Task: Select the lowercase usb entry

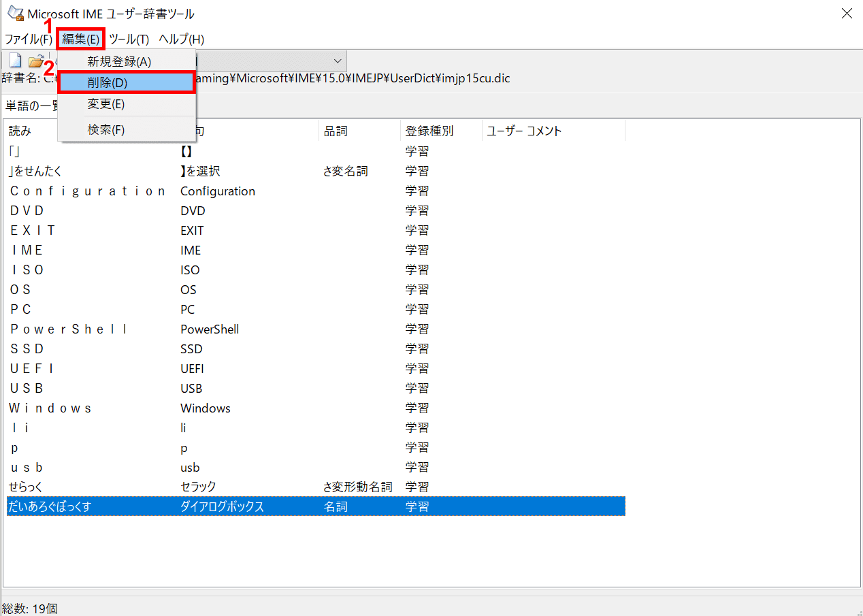Action: [316, 468]
